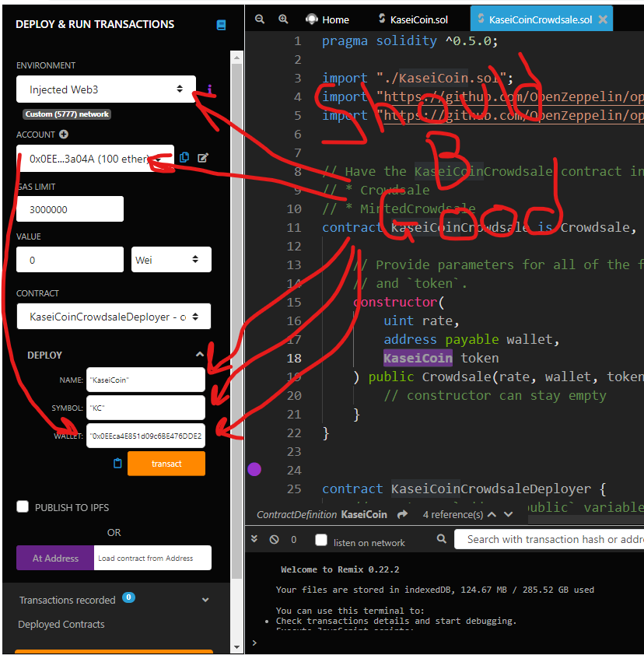Sign a message with account edit icon

[x=203, y=157]
